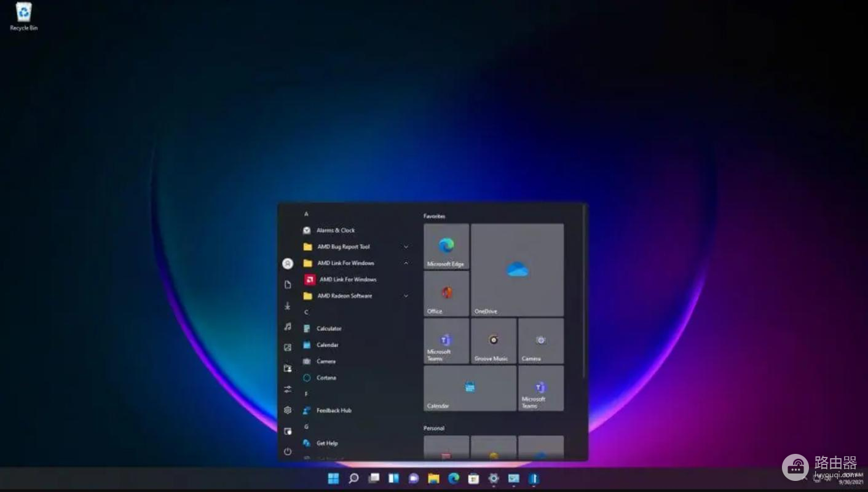This screenshot has width=868, height=492.
Task: Click the letter A header in app list
Action: click(x=306, y=214)
